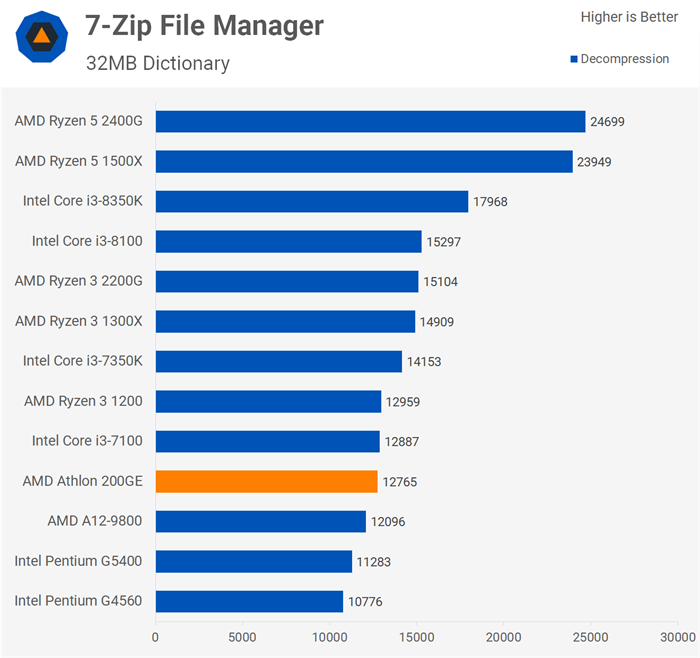Click the 7-Zip File Manager title
This screenshot has height=658, width=700.
(x=205, y=26)
